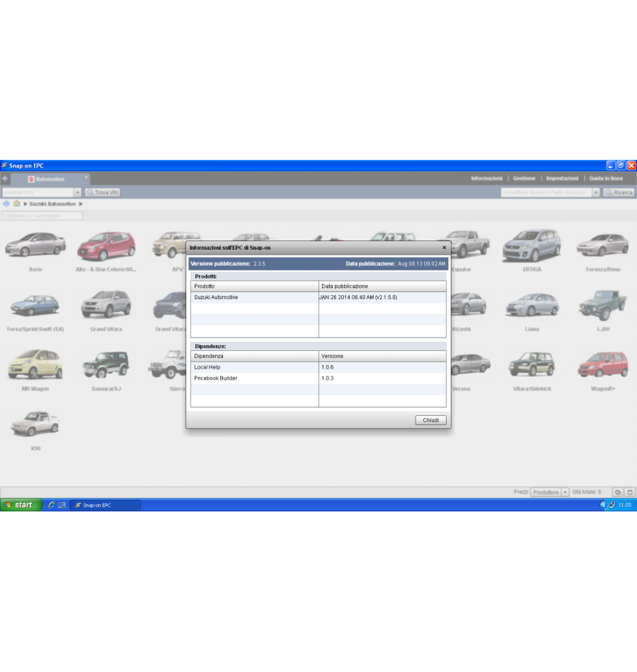Click the Dipendenza column header
The width and height of the screenshot is (637, 672).
255,356
